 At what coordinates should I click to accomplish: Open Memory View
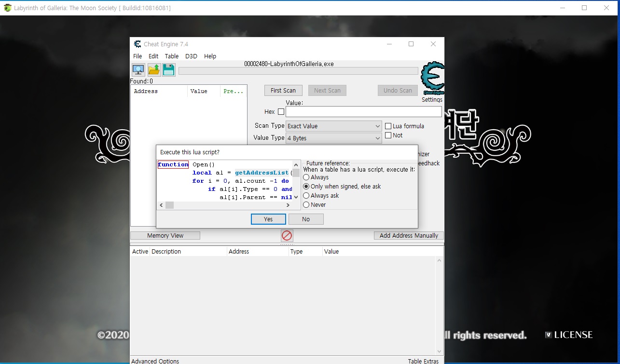coord(165,235)
